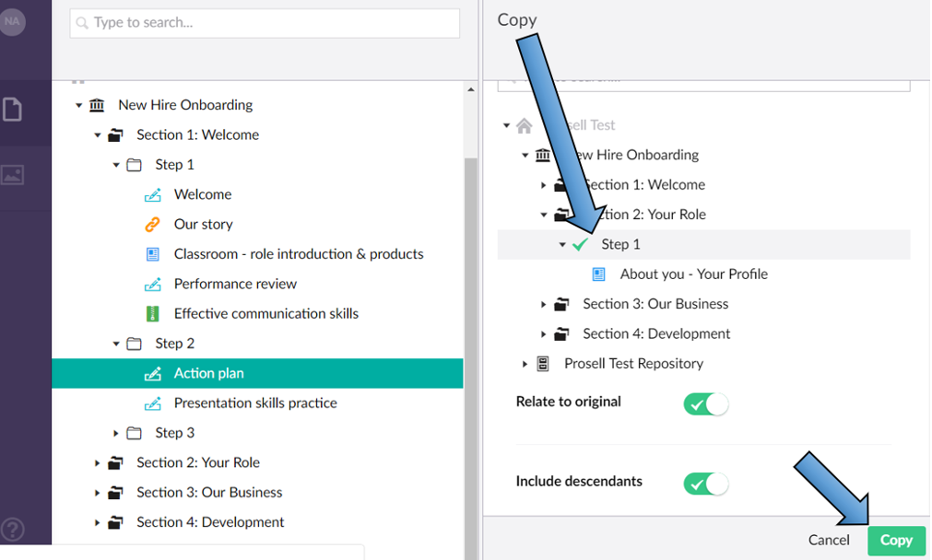Viewport: 932px width, 560px height.
Task: Click the New Hire Onboarding institution icon
Action: pos(96,105)
